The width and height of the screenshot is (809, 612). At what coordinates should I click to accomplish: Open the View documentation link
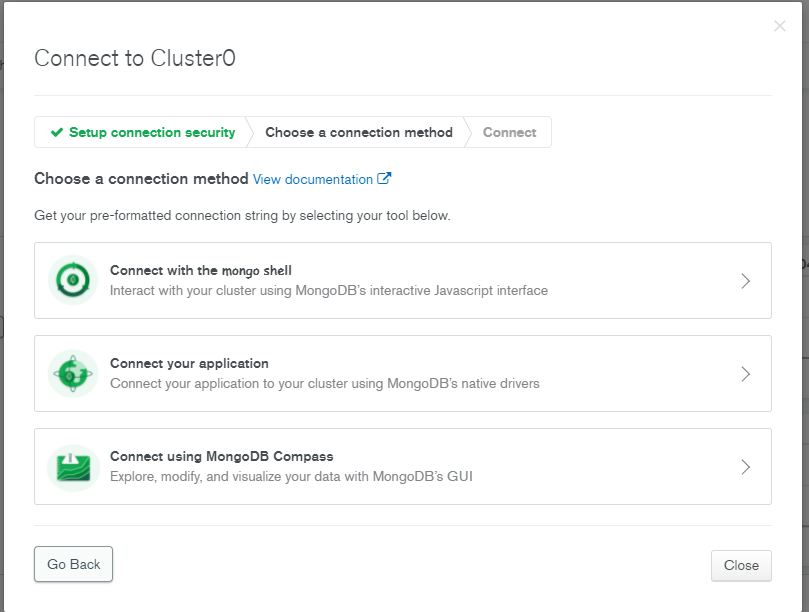pos(312,179)
